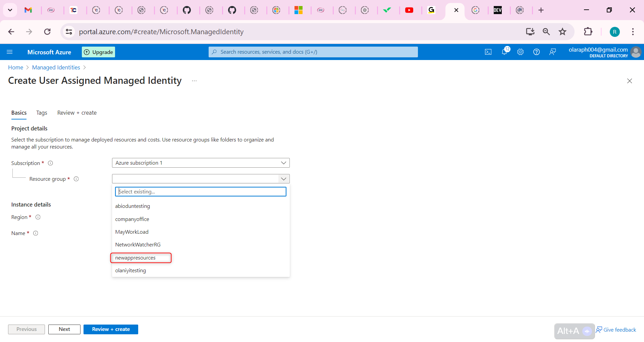Click the blue Review + create button
Image resolution: width=644 pixels, height=342 pixels.
click(x=111, y=329)
